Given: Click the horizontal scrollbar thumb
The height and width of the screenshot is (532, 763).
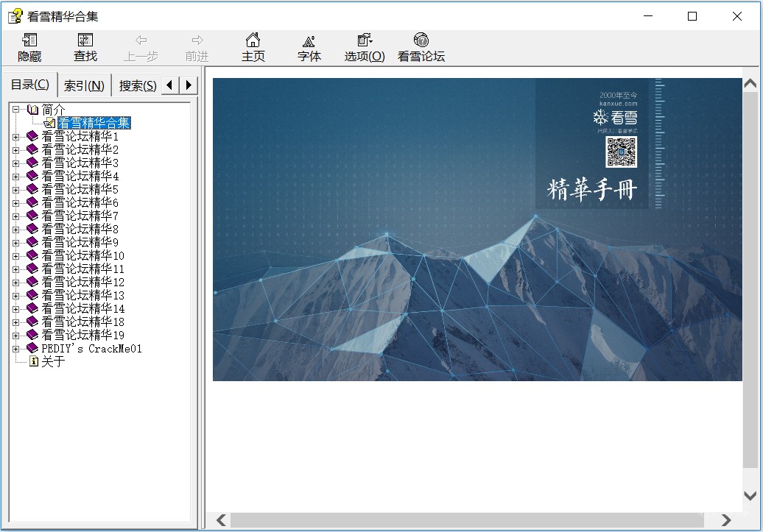Looking at the screenshot, I should pos(467,519).
